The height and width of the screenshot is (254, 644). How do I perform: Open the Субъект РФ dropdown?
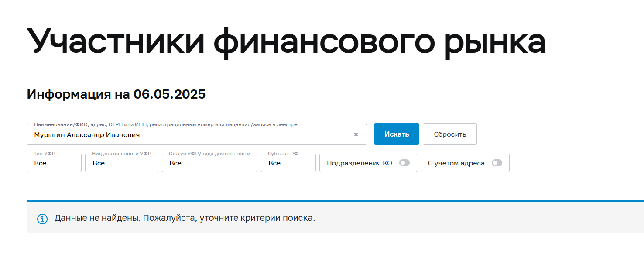pos(288,163)
